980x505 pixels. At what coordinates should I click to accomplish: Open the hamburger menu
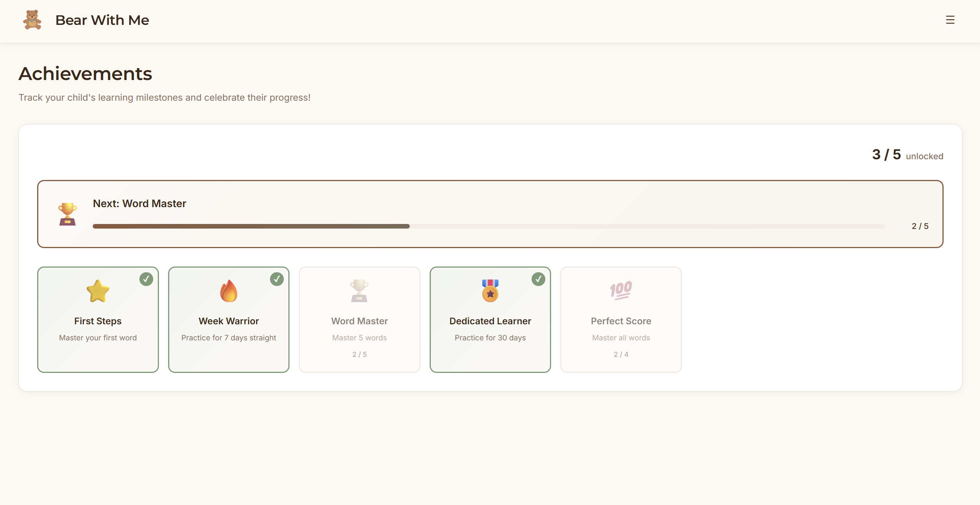click(x=950, y=20)
